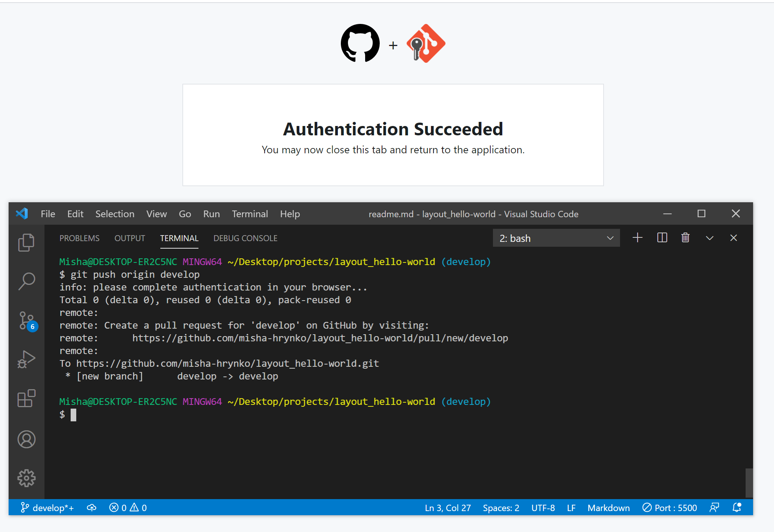Close the Visual Studio Code window
Viewport: 774px width, 532px height.
(736, 213)
